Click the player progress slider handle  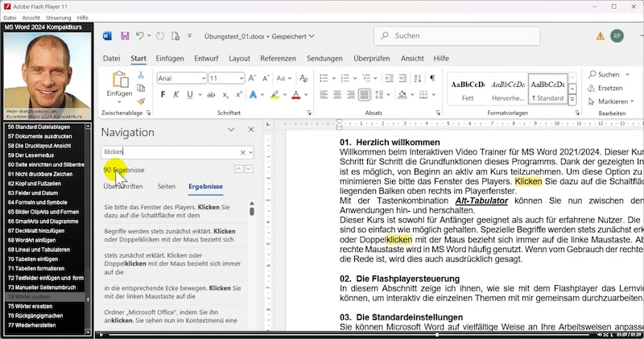pos(437,335)
